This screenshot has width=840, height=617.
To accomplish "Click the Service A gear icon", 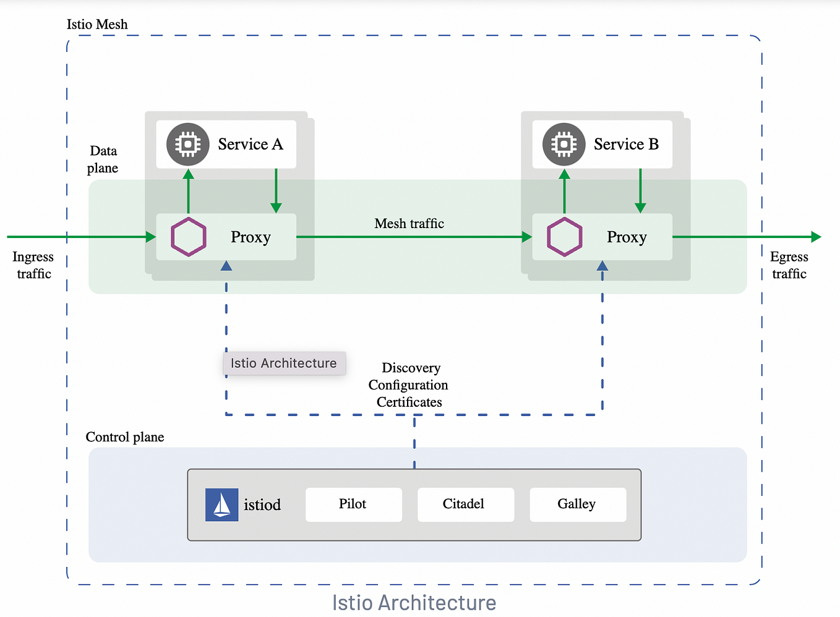I will pos(187,144).
